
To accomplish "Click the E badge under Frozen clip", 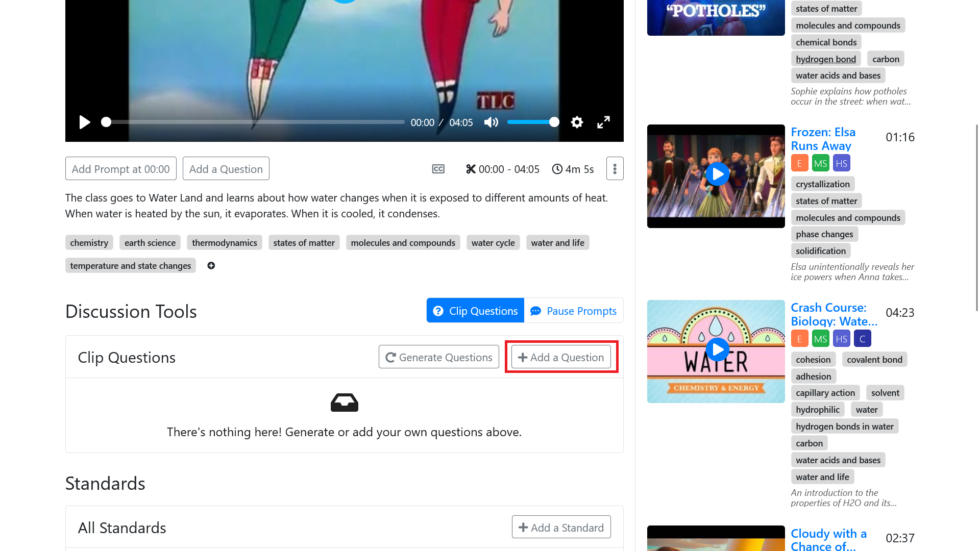I will click(x=799, y=163).
